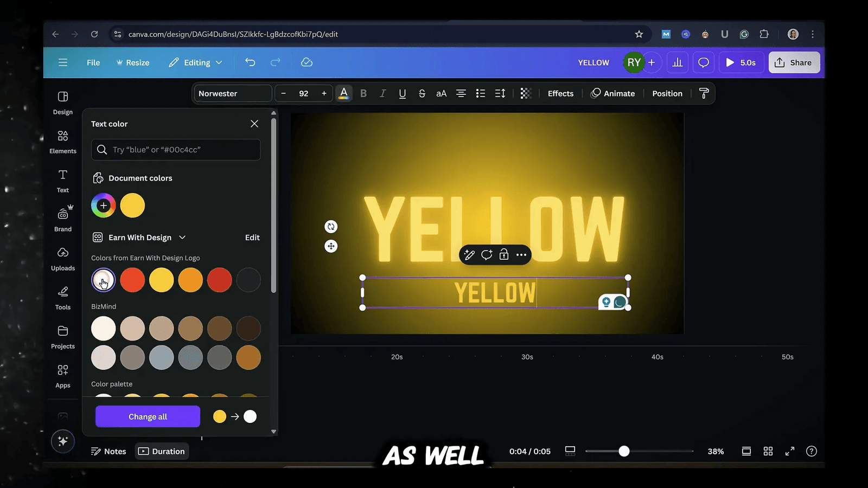Viewport: 868px width, 488px height.
Task: Click the Change all button
Action: click(147, 416)
